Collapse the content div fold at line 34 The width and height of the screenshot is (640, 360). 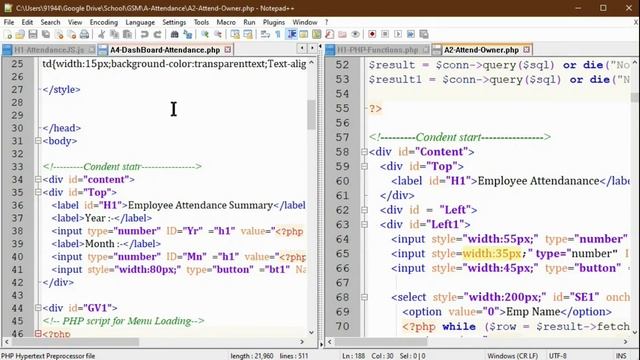(x=38, y=179)
